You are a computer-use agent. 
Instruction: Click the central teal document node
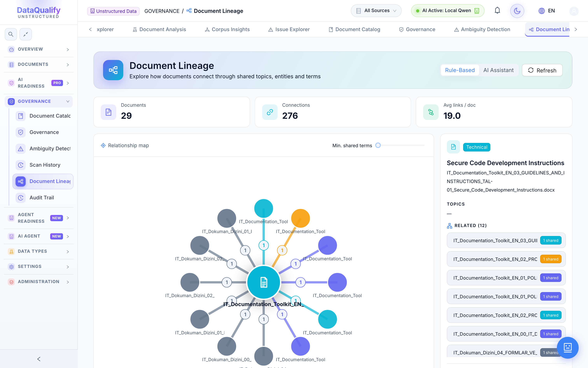pos(264,282)
